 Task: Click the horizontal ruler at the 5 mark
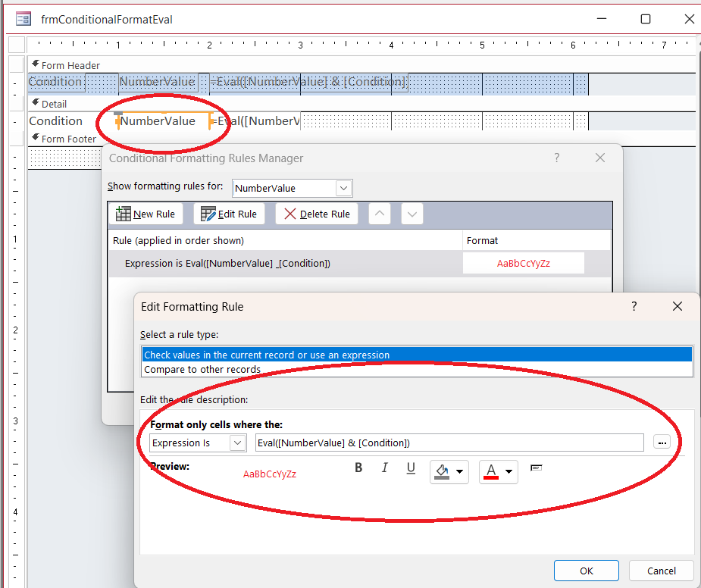482,45
